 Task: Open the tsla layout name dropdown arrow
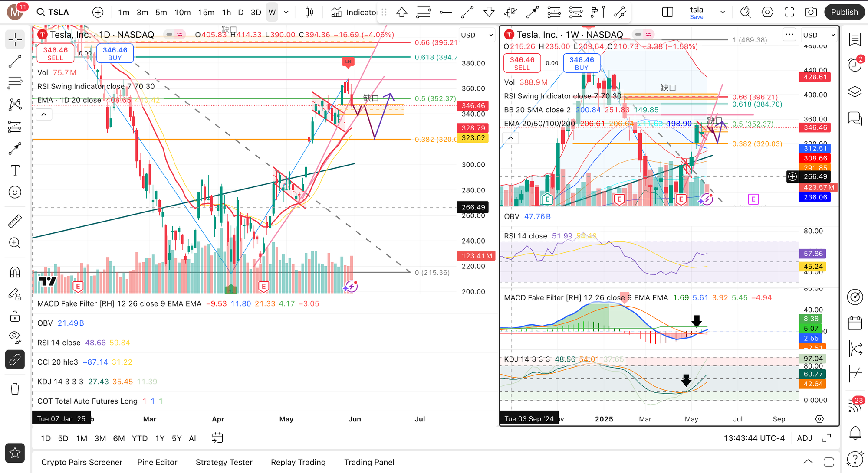pos(723,12)
